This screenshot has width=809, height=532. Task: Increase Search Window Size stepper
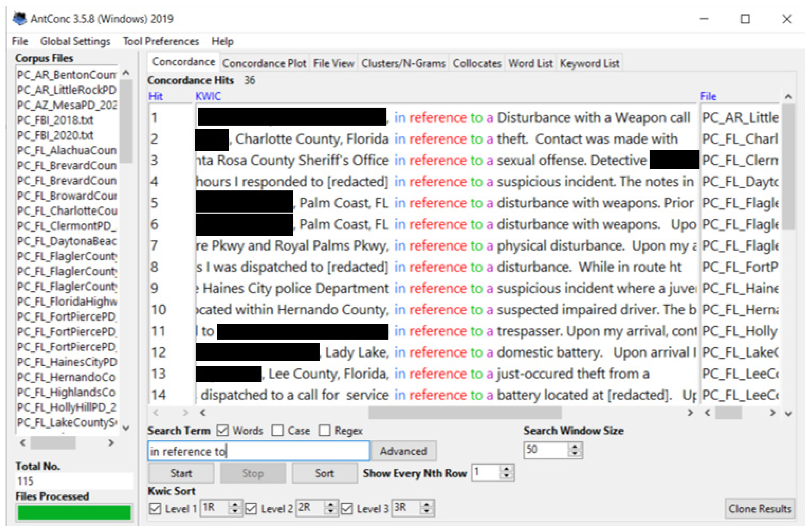(x=575, y=447)
